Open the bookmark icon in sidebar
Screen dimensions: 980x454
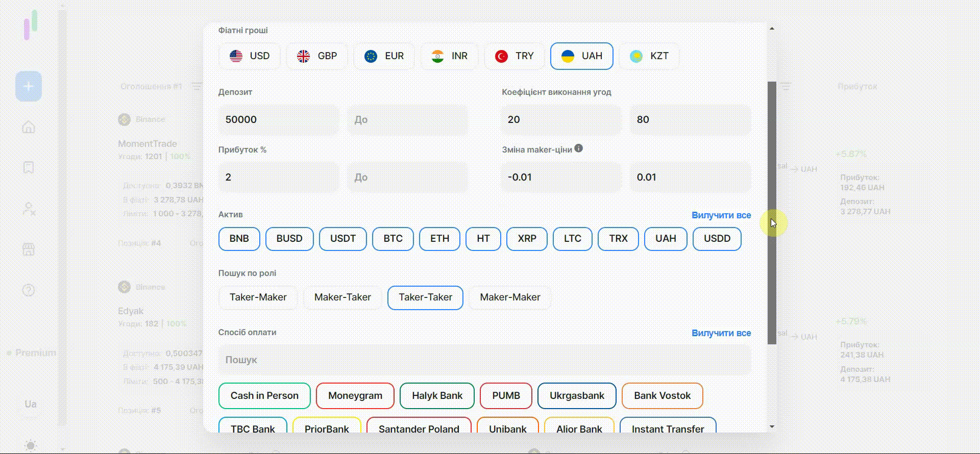pos(29,168)
